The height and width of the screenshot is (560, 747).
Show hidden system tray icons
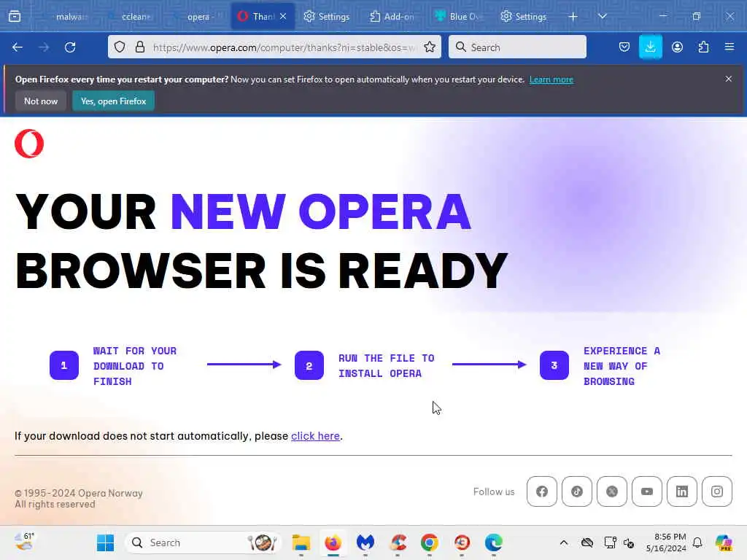click(x=564, y=542)
